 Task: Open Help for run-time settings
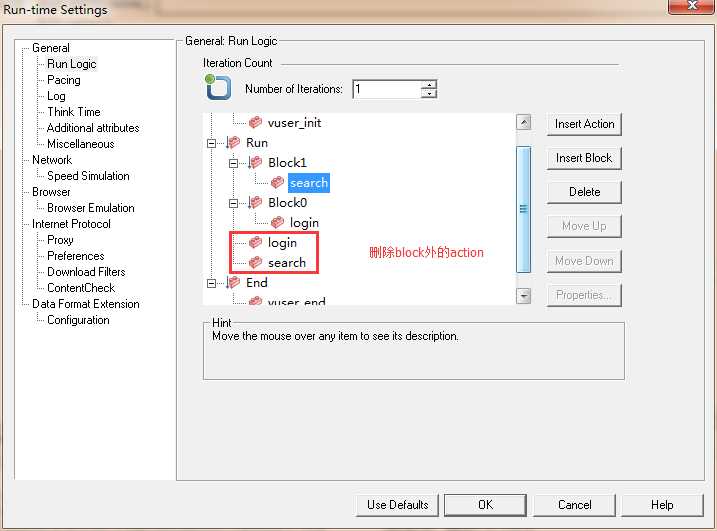click(662, 505)
